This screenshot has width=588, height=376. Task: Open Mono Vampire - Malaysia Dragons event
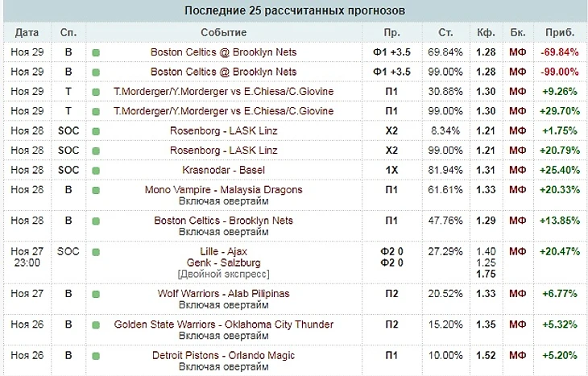coord(223,190)
